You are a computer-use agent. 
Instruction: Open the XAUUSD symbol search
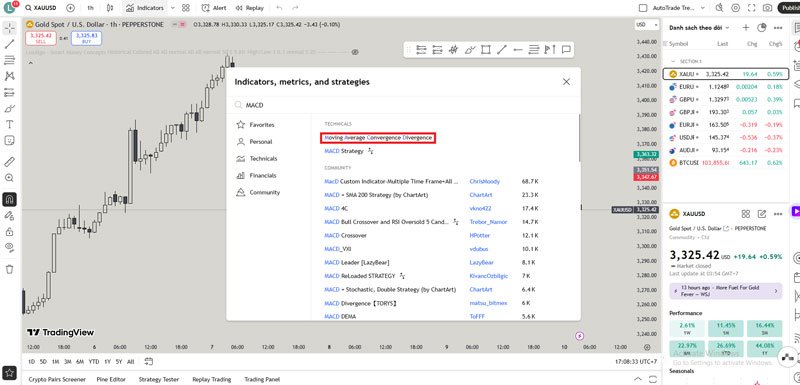(40, 8)
